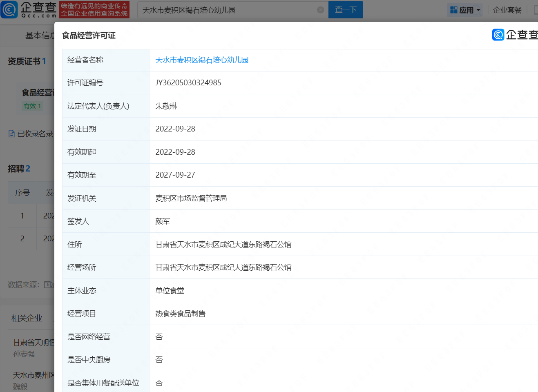This screenshot has width=538, height=392.
Task: Select the 是否网络经营 value 否
Action: coord(159,337)
